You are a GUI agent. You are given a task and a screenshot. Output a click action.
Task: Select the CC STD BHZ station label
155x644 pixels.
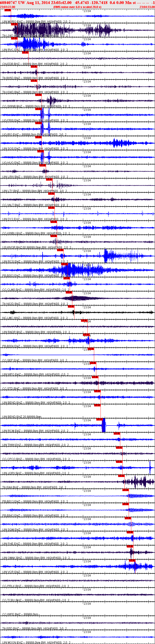point(35,389)
